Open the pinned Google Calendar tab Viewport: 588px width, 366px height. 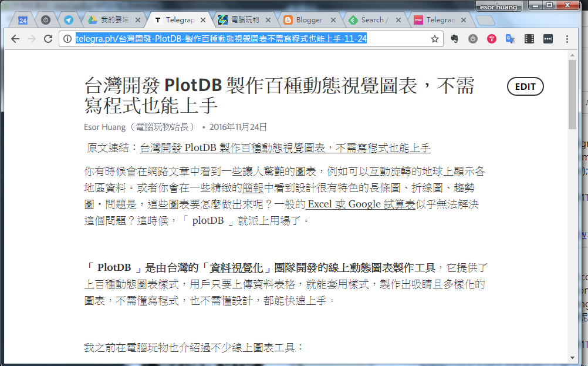tap(23, 20)
